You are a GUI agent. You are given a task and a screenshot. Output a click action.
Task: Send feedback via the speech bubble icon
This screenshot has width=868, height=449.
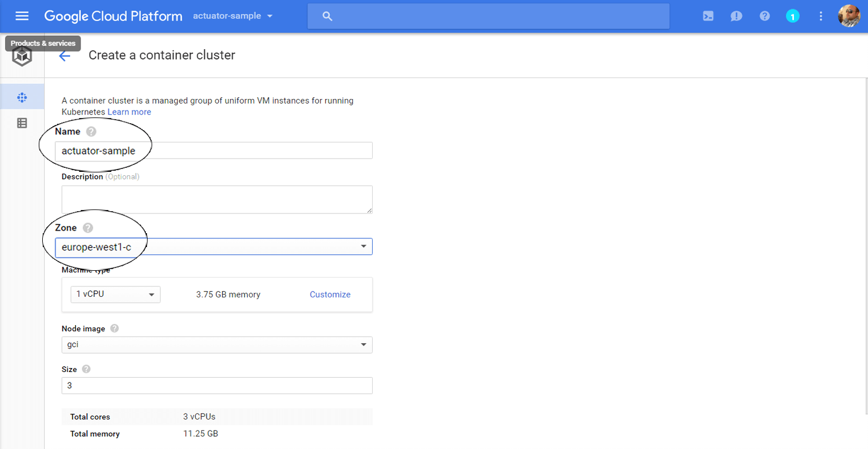pyautogui.click(x=736, y=16)
